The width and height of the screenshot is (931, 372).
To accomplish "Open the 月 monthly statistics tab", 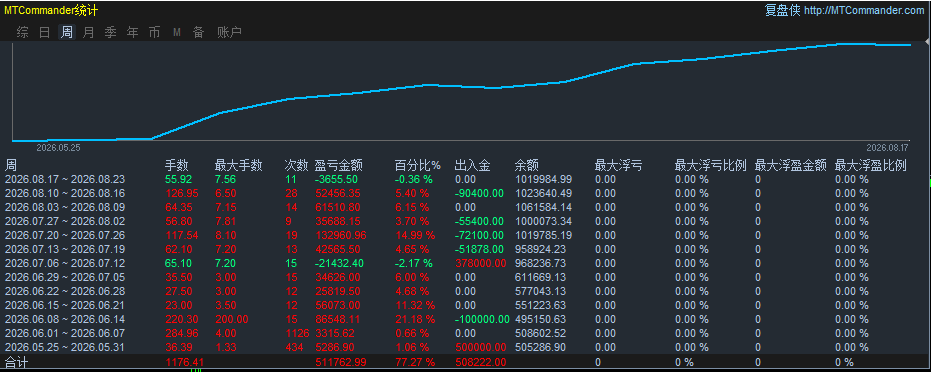I will 88,33.
